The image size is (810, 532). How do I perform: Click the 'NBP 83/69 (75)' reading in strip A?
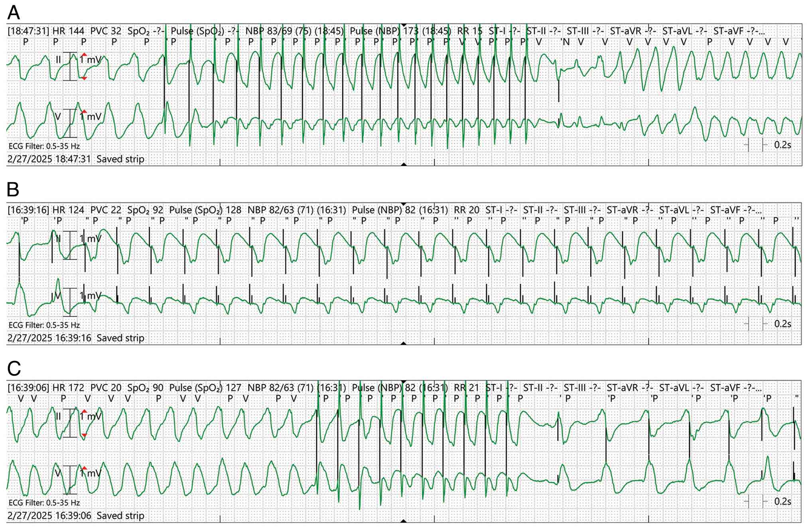pos(278,31)
